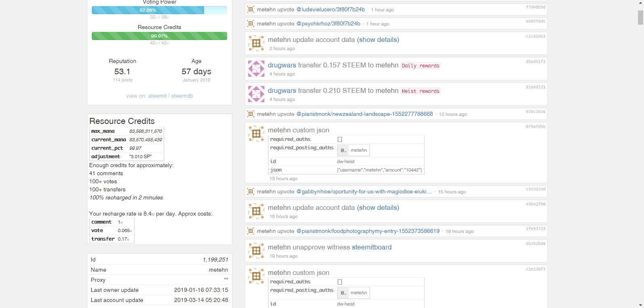The height and width of the screenshot is (308, 644).
Task: Select the "Heist rewards" memo text
Action: coord(420,91)
